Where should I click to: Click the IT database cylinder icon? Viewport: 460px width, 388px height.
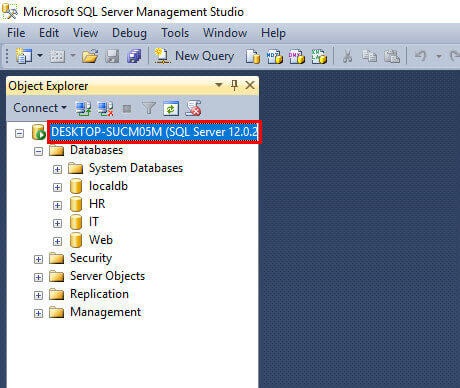(x=76, y=222)
